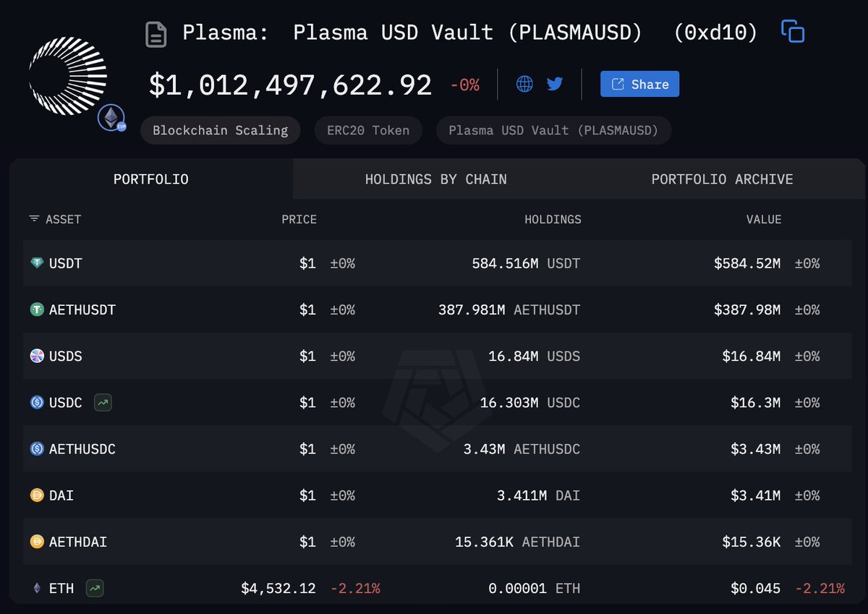Open the USDC price chart icon
The width and height of the screenshot is (868, 614).
[102, 402]
